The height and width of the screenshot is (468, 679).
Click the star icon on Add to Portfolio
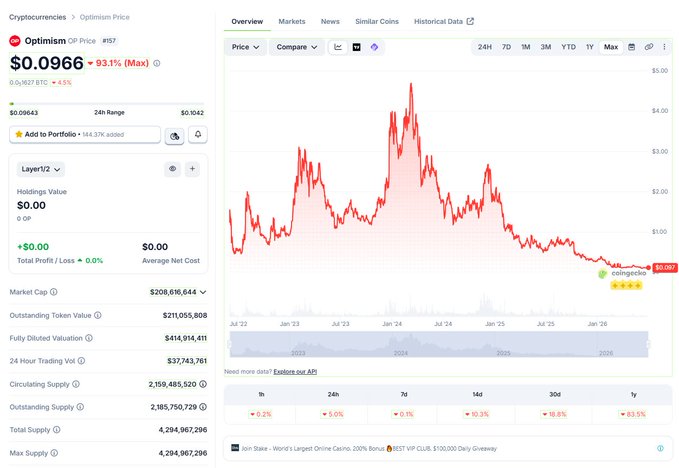(19, 134)
